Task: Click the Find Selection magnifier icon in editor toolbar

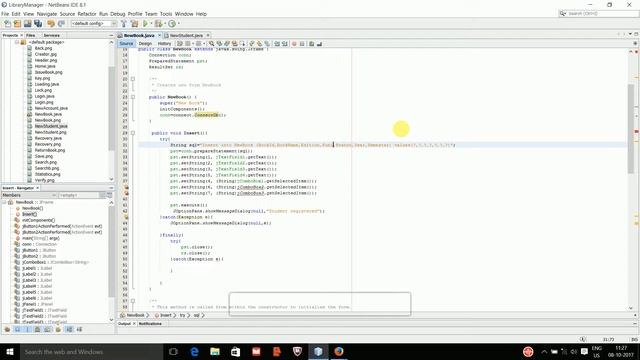Action: [x=211, y=44]
